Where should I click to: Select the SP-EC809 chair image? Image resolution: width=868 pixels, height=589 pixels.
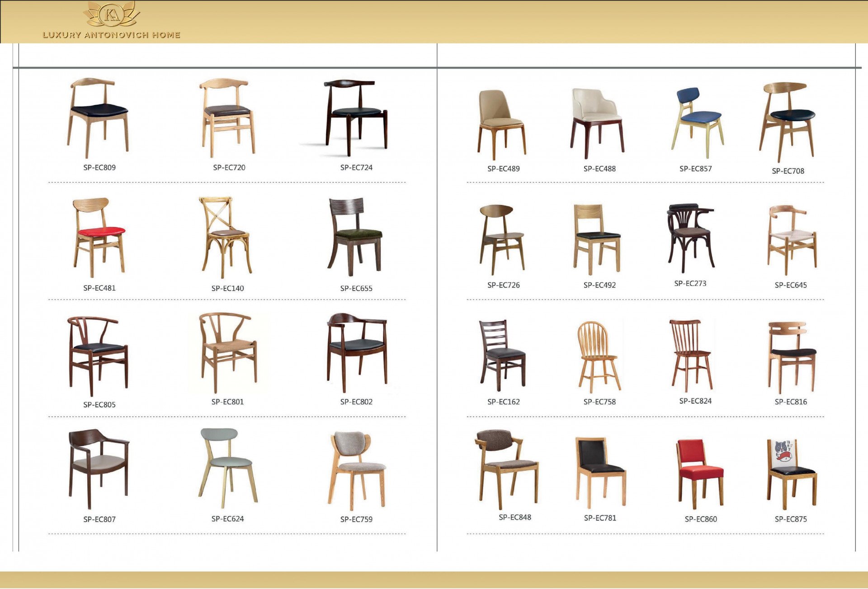(99, 118)
